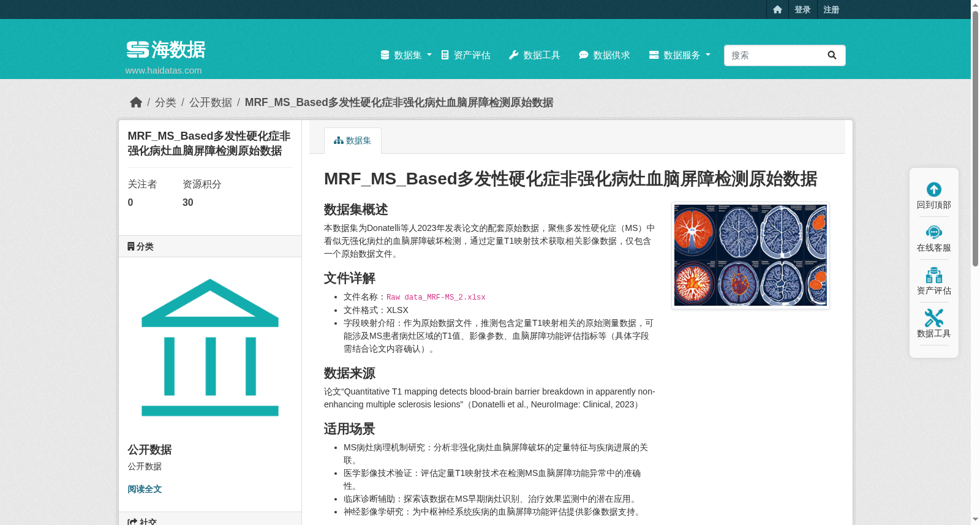Screen dimensions: 980x525
Task: Open the 阅读全文 read-more link
Action: tap(145, 489)
